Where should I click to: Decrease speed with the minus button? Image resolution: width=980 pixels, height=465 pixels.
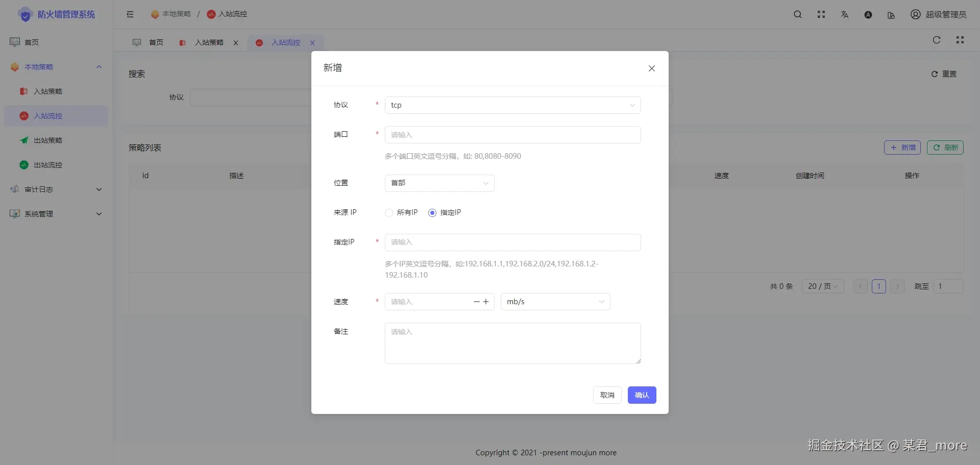[477, 302]
